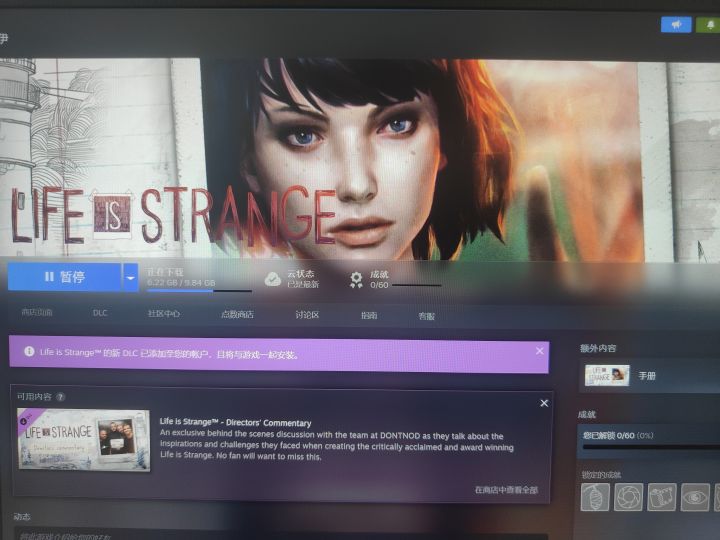Screen dimensions: 720x540
Task: Click the camera aperture locked achievement icon
Action: pyautogui.click(x=628, y=496)
